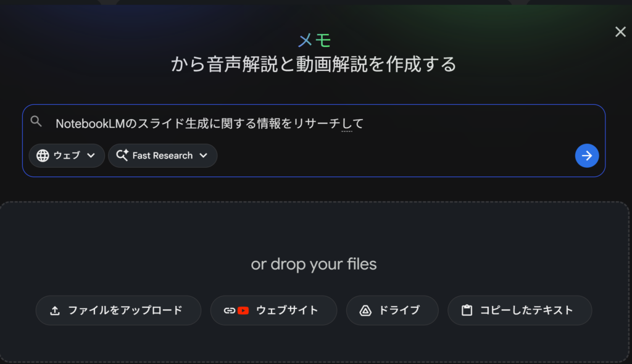
Task: Click the Fast Research sparkle icon
Action: (x=122, y=155)
